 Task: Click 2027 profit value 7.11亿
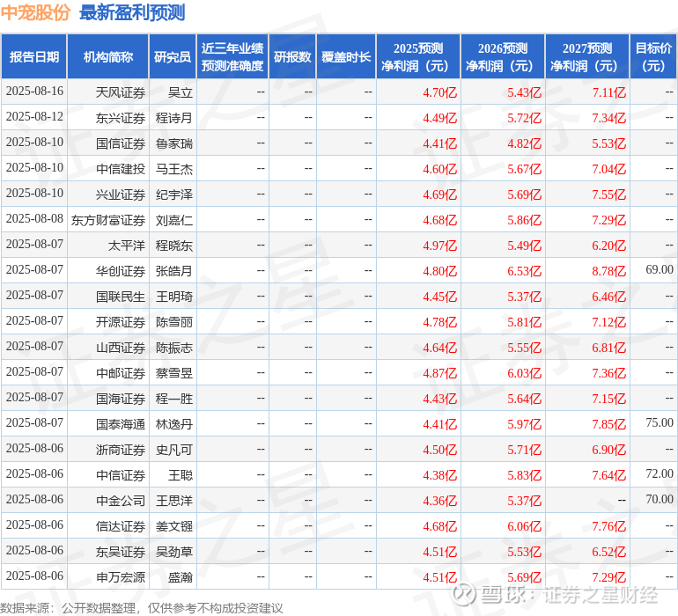(x=608, y=92)
